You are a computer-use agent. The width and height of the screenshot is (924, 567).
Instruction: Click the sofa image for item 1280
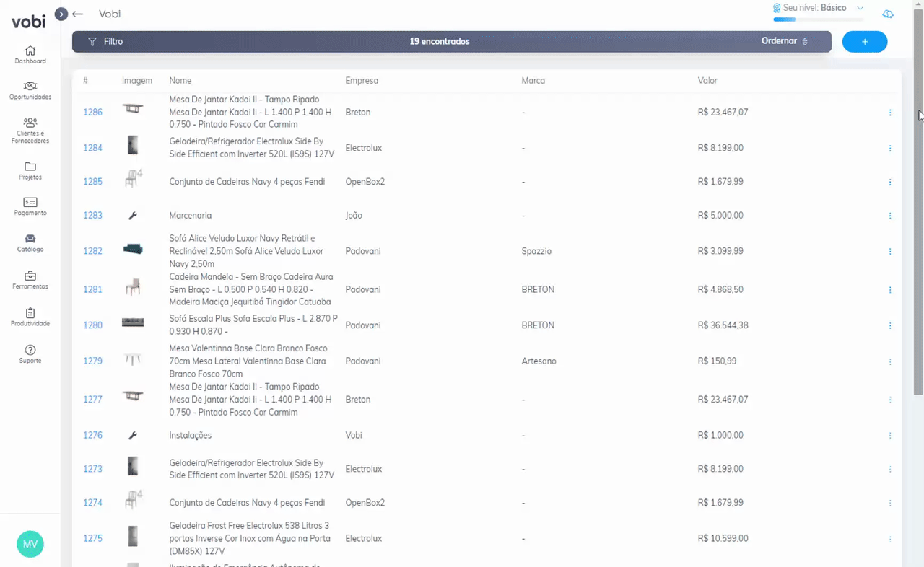point(133,322)
